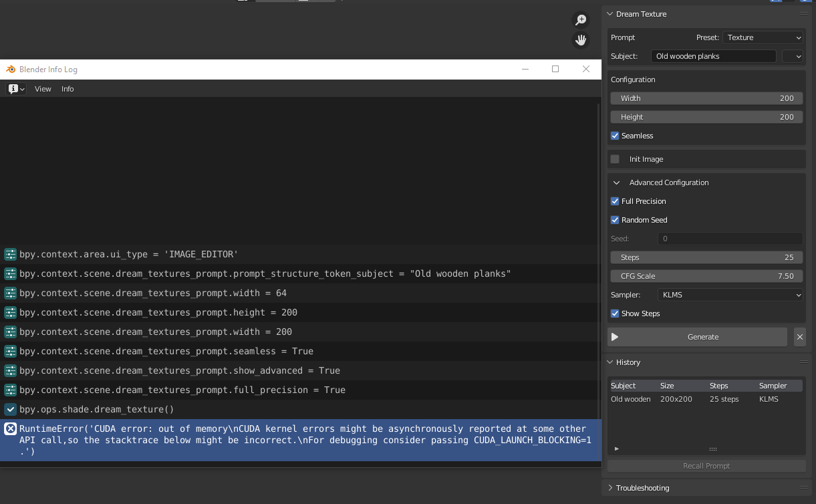The height and width of the screenshot is (504, 816).
Task: Open the Sampler dropdown showing KLMS
Action: (730, 295)
